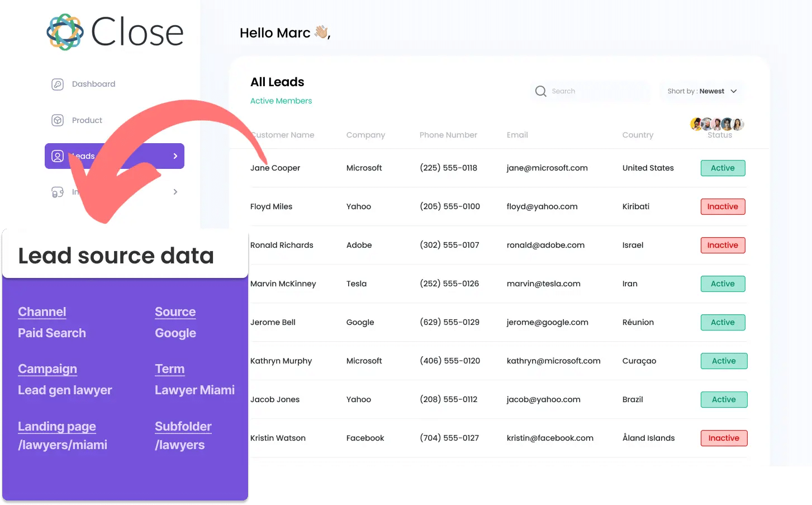The width and height of the screenshot is (812, 505).
Task: Click the Tesla company cell
Action: [357, 284]
